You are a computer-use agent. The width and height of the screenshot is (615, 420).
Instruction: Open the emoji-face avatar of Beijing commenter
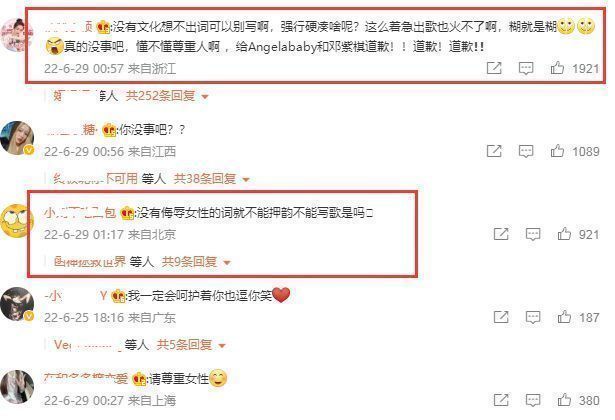coord(17,220)
